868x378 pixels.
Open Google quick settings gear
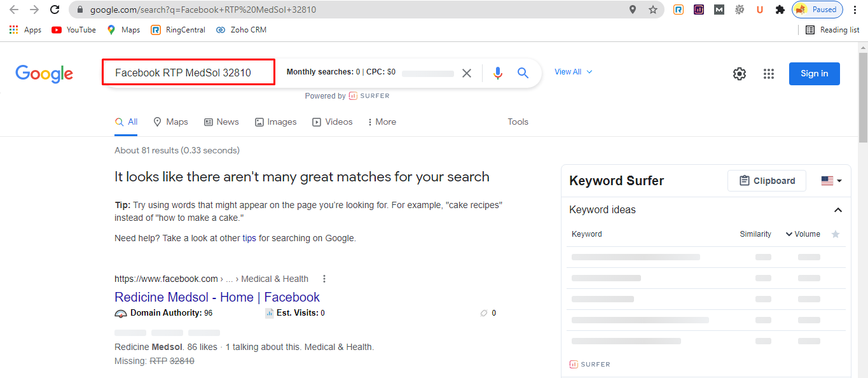click(x=739, y=74)
